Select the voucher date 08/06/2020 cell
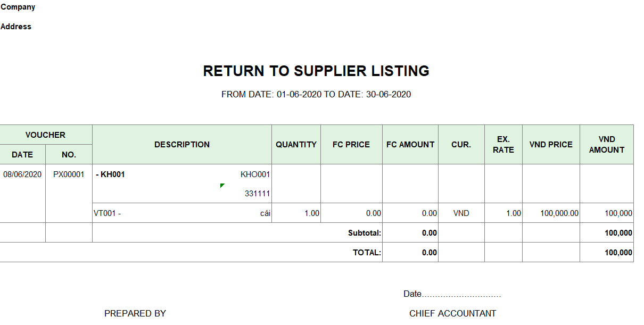Screen dimensions: 644x325 point(22,174)
